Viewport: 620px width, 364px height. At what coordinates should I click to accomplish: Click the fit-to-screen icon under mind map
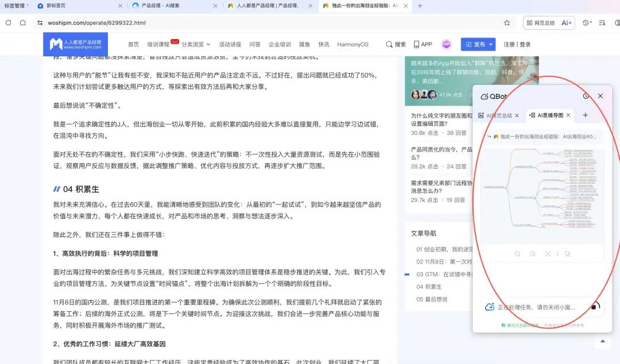point(548,254)
